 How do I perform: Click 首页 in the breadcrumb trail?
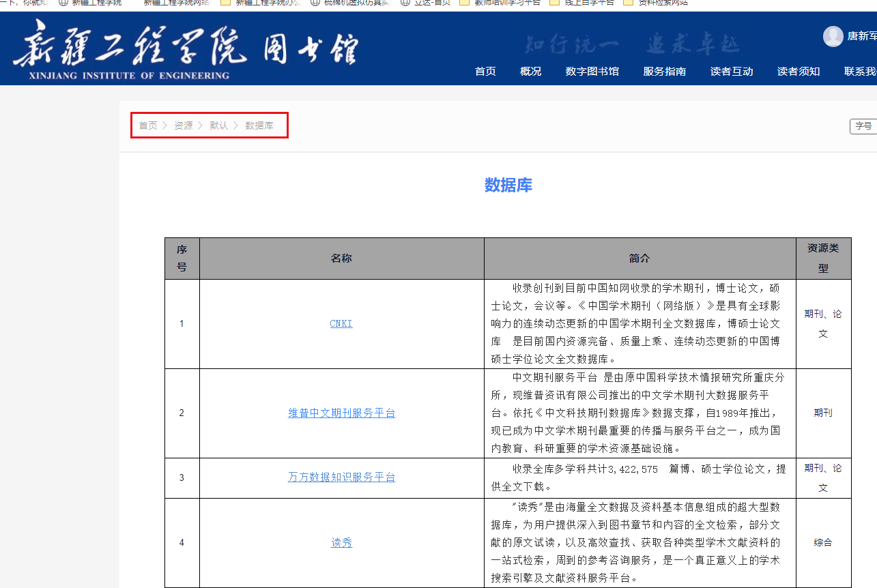tap(148, 126)
